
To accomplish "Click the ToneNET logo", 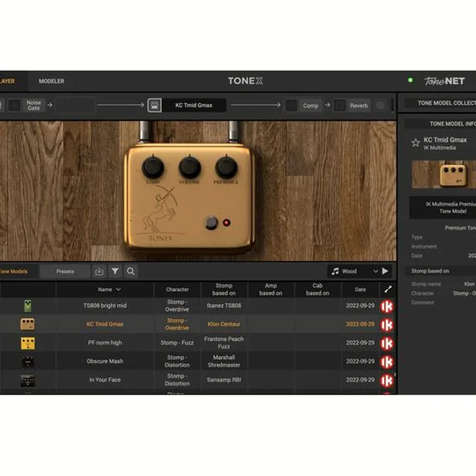I will tap(444, 81).
